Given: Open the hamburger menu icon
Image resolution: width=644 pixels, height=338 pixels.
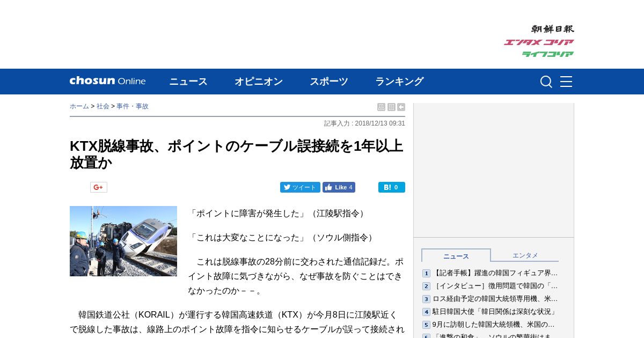Looking at the screenshot, I should pyautogui.click(x=566, y=82).
